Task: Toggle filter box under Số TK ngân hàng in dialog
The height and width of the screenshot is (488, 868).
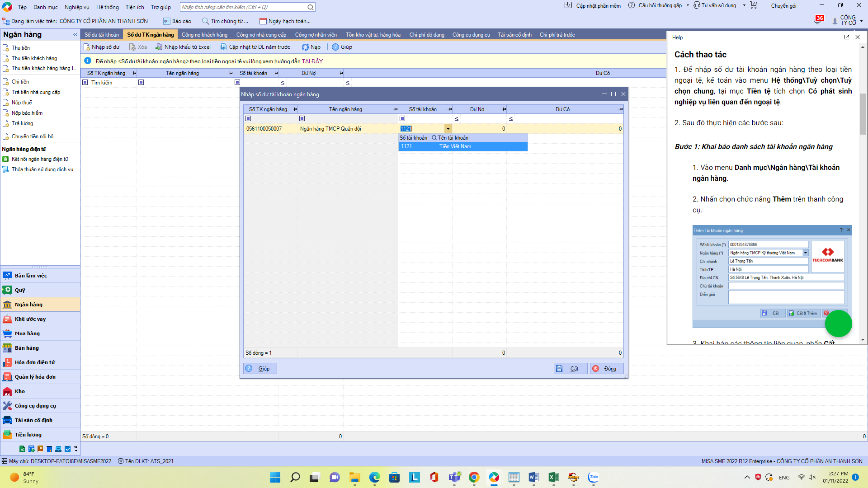Action: pyautogui.click(x=248, y=118)
